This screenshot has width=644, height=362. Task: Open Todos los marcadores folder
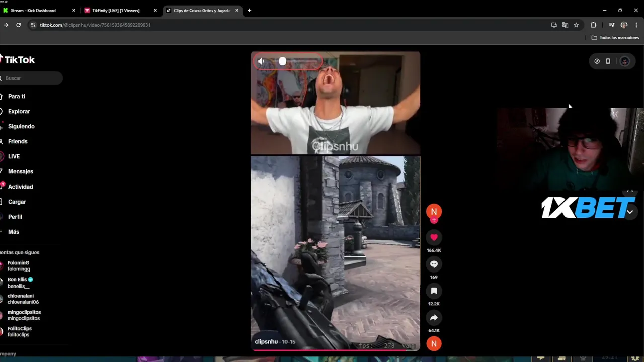pyautogui.click(x=615, y=38)
